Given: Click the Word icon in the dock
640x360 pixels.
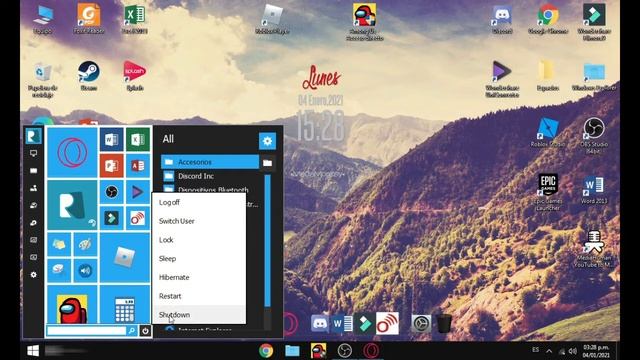Looking at the screenshot, I should tap(342, 324).
